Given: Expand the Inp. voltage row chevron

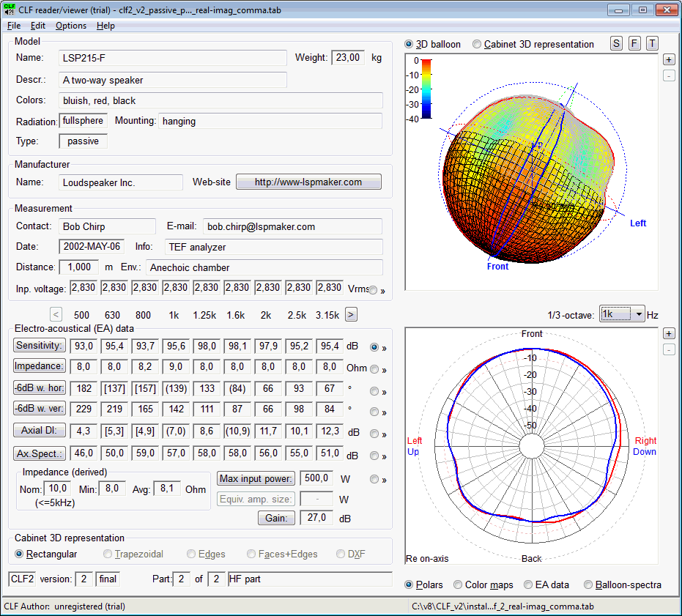Looking at the screenshot, I should click(382, 291).
